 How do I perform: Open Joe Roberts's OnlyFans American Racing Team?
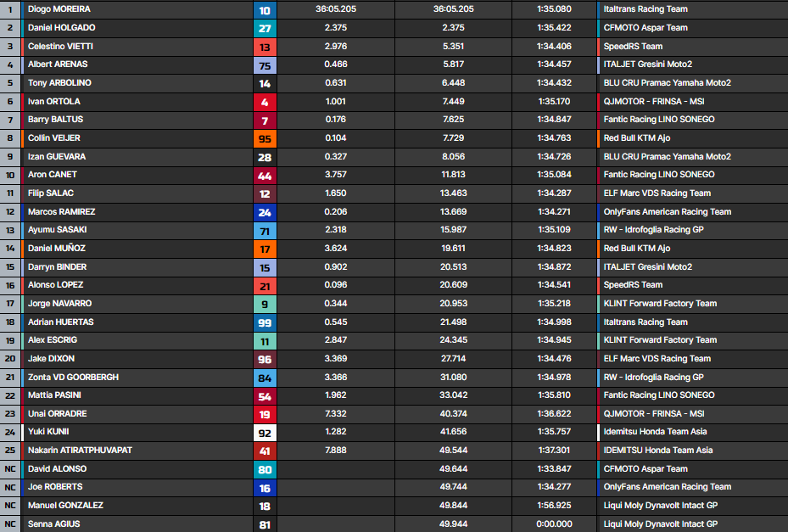tap(667, 488)
